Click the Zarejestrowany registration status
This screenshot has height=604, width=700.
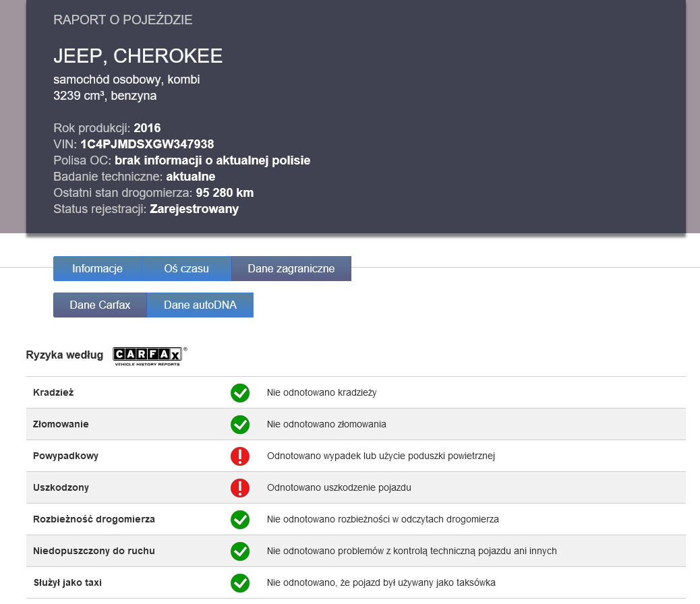(194, 209)
